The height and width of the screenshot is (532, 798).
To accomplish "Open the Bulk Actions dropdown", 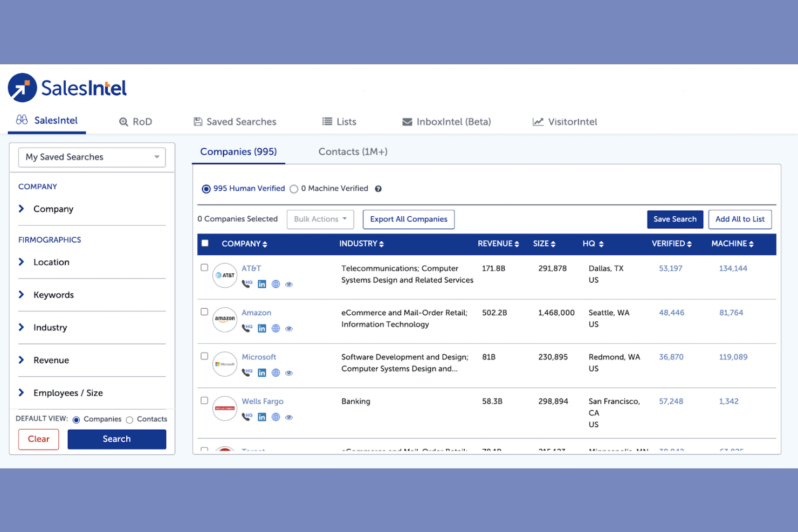I will [320, 219].
